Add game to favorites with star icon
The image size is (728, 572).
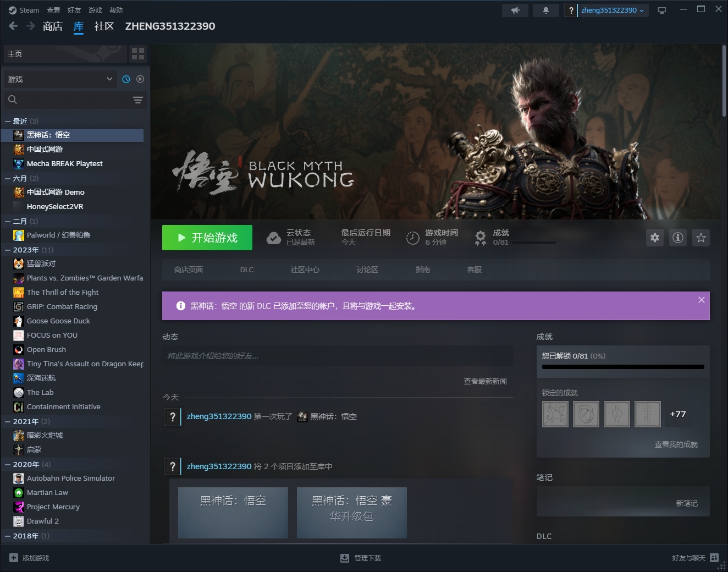point(701,238)
